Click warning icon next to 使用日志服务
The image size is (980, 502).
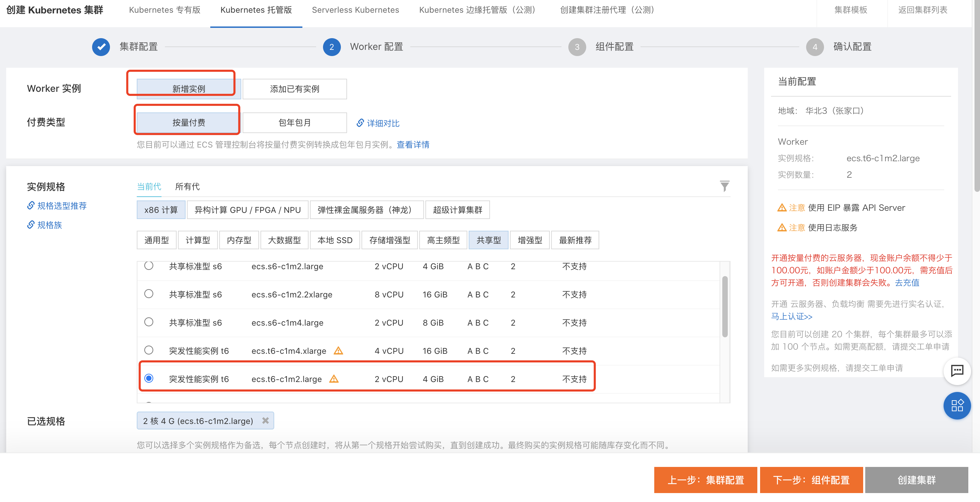point(782,228)
